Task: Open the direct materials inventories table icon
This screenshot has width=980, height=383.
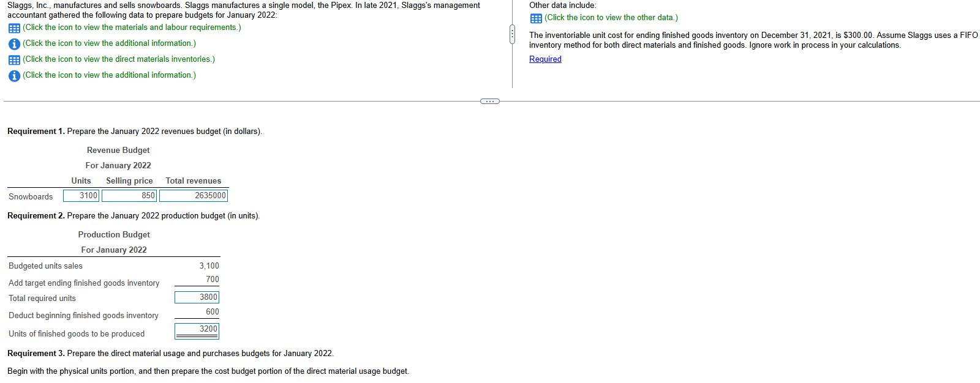Action: 14,60
